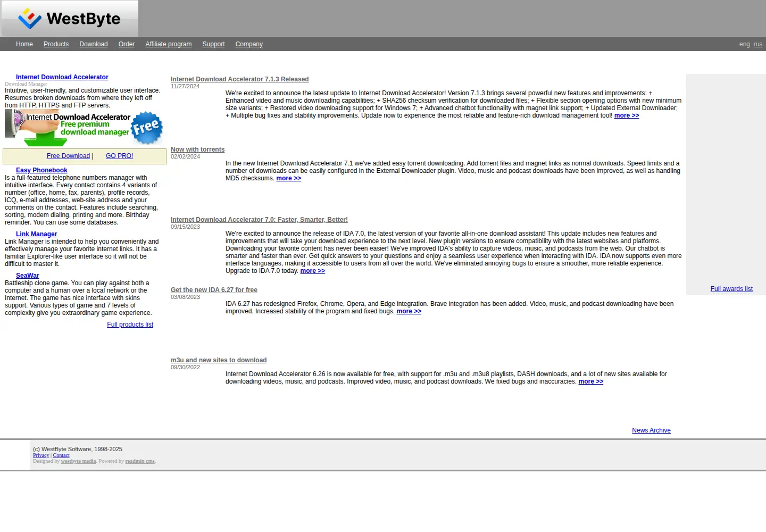Viewport: 766px width, 532px height.
Task: Select the 03/08/2023 news date
Action: tap(185, 297)
